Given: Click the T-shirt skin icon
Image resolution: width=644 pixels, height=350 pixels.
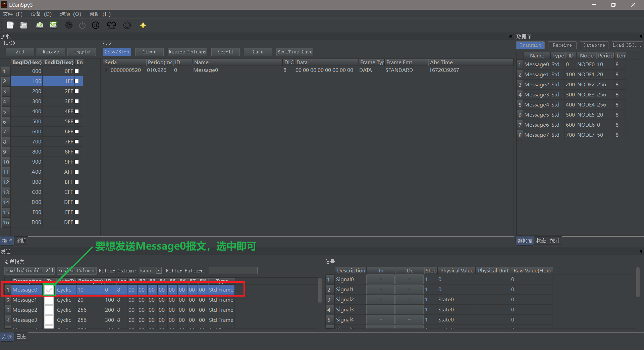Looking at the screenshot, I should pyautogui.click(x=111, y=25).
